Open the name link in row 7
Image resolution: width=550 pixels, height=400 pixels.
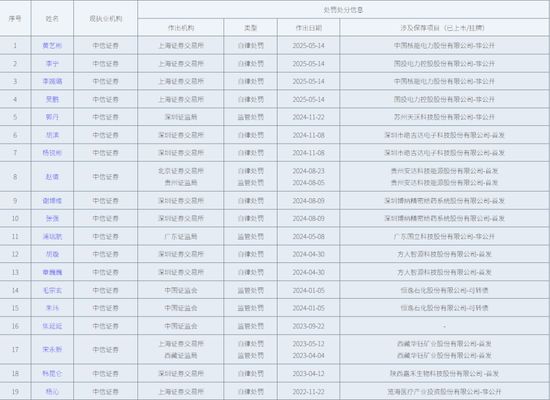pos(52,153)
